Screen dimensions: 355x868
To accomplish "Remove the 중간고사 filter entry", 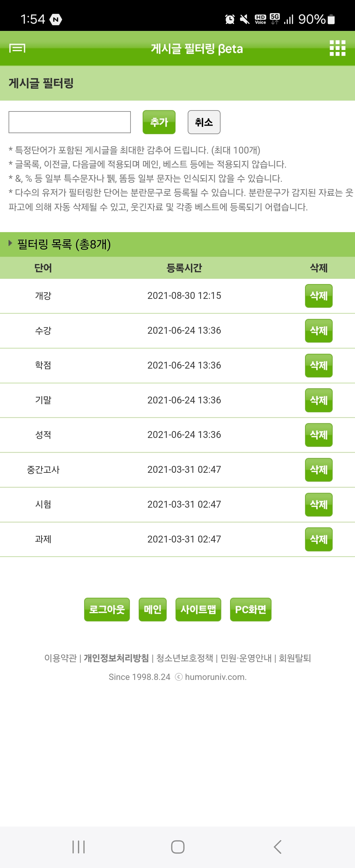I will point(318,470).
